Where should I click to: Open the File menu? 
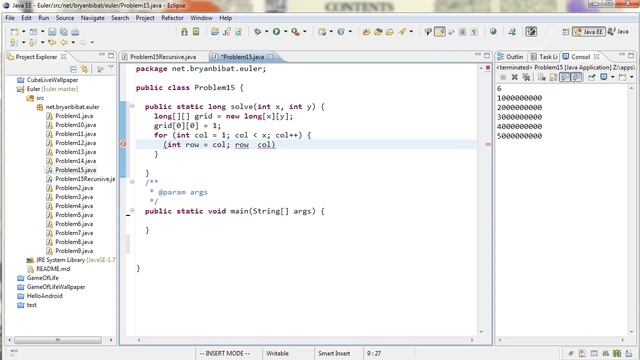tap(10, 18)
